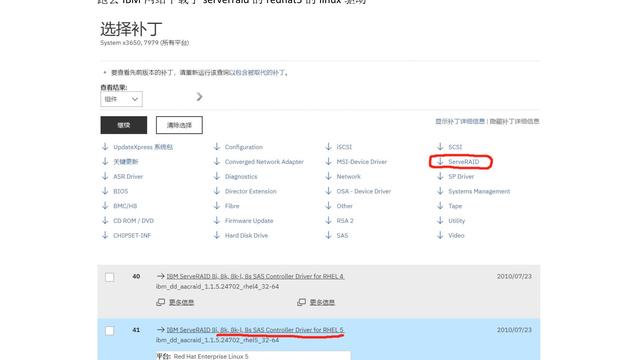
Task: Click the arrow icon next to SCSI
Action: point(440,147)
